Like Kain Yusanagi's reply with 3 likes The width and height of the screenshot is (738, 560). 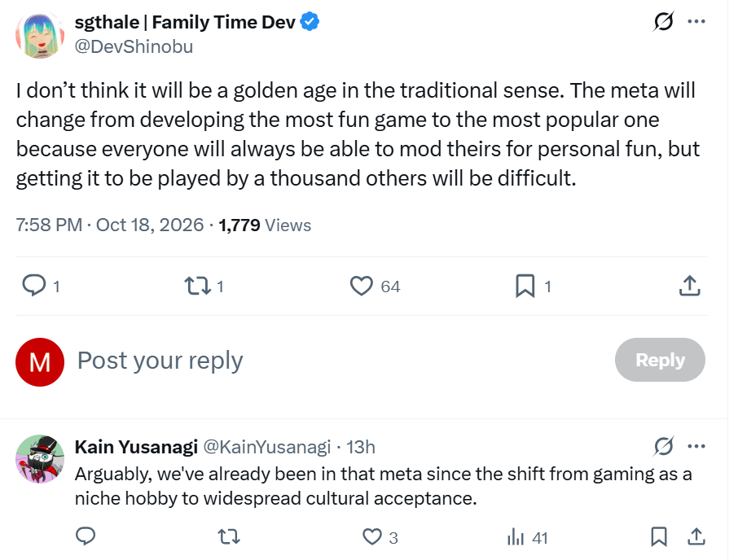[x=371, y=536]
